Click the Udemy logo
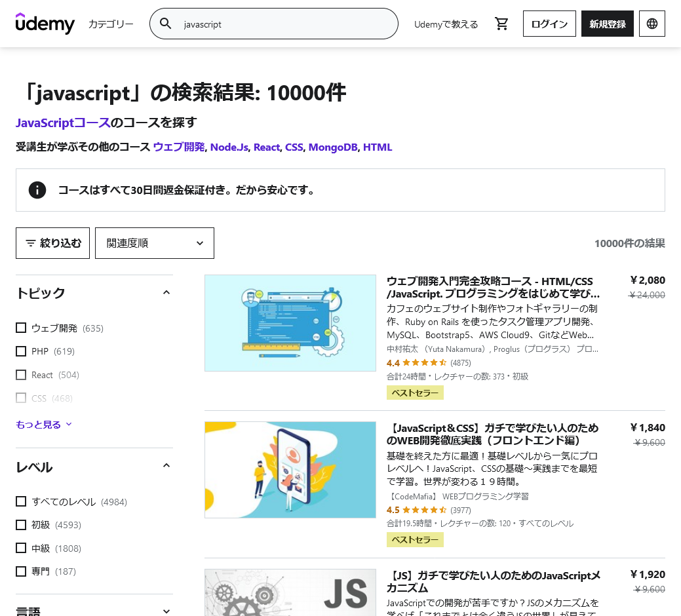This screenshot has width=681, height=616. 45,24
